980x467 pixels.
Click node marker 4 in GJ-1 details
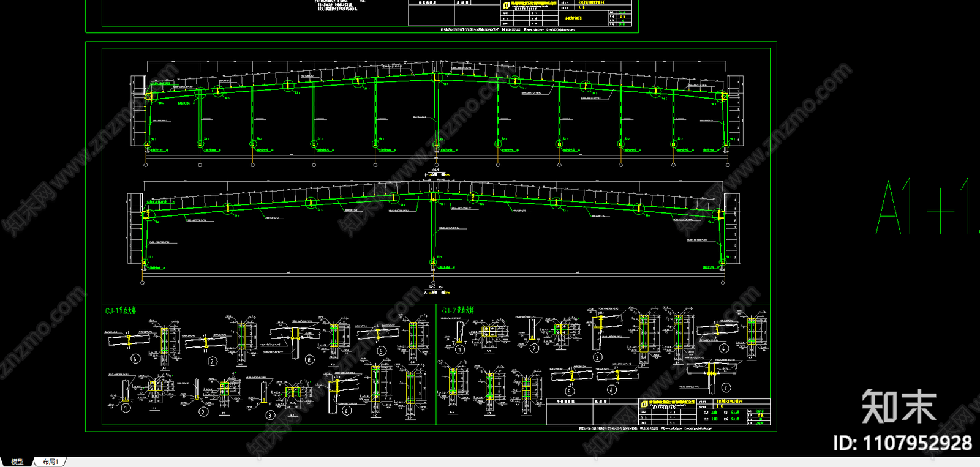[x=347, y=411]
